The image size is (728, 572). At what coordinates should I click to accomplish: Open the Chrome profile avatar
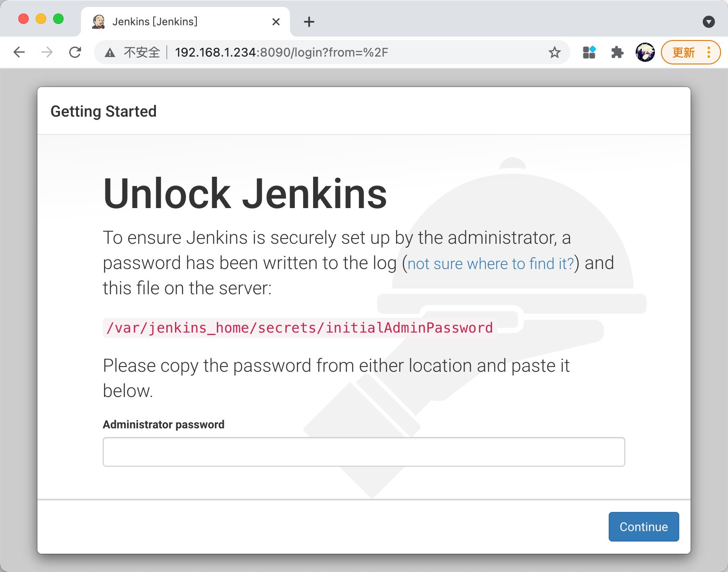(645, 52)
